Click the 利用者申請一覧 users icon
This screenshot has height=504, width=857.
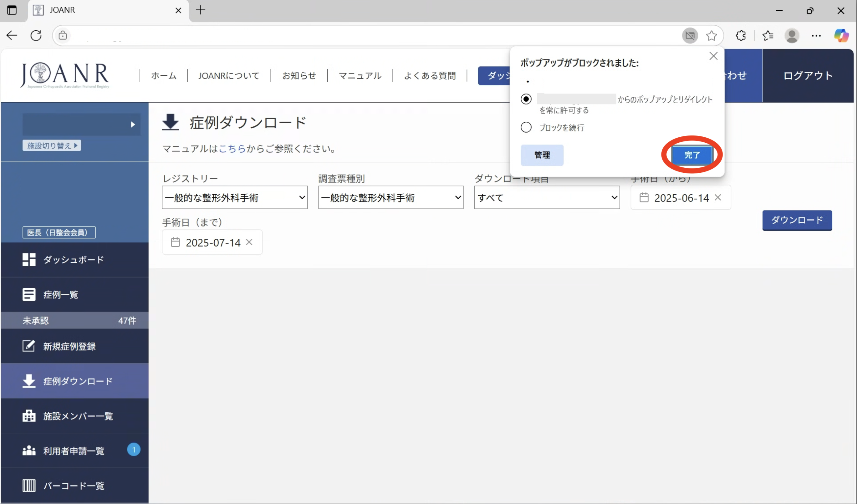point(29,450)
